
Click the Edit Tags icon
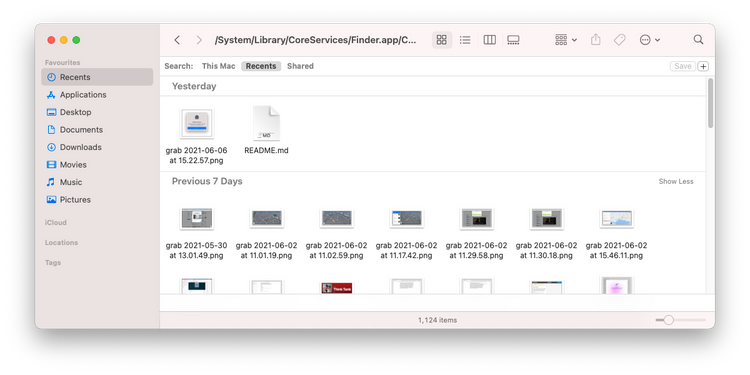pyautogui.click(x=619, y=40)
